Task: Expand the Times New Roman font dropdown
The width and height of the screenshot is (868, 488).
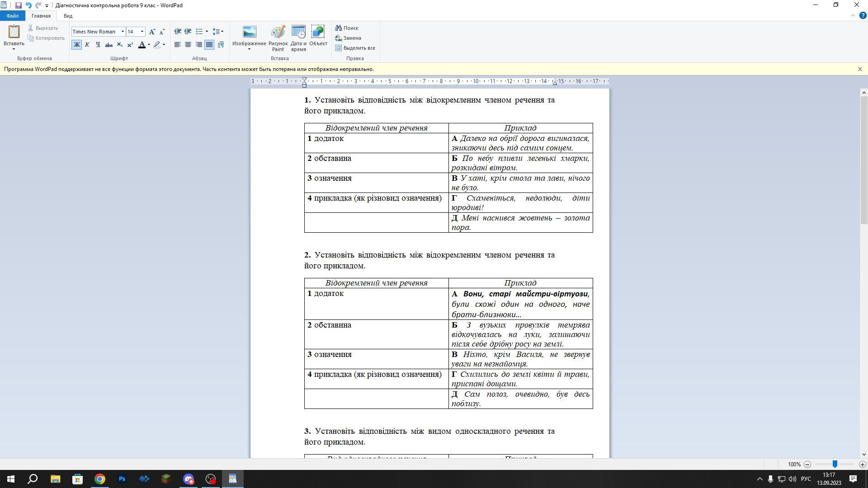Action: click(x=123, y=32)
